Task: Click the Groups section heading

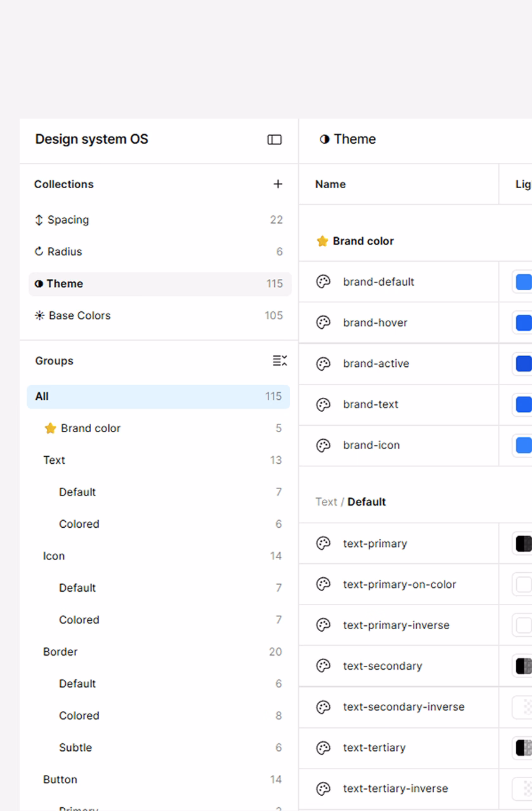Action: (x=54, y=361)
